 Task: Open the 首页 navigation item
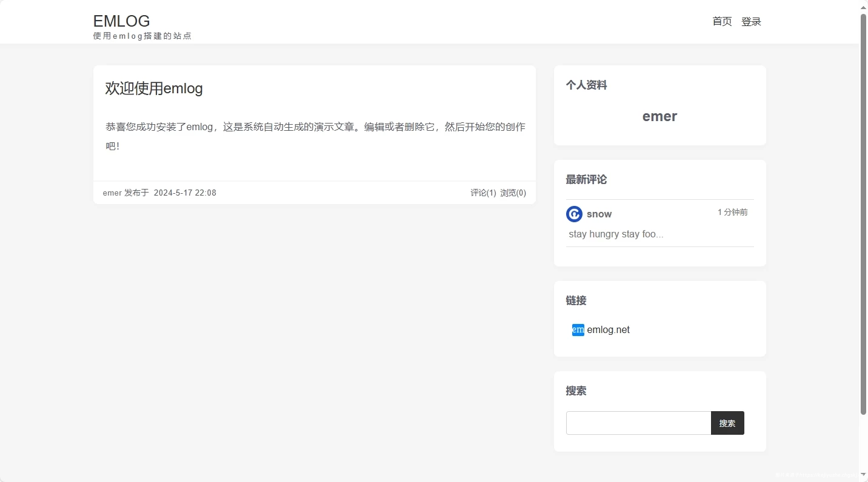[x=722, y=22]
